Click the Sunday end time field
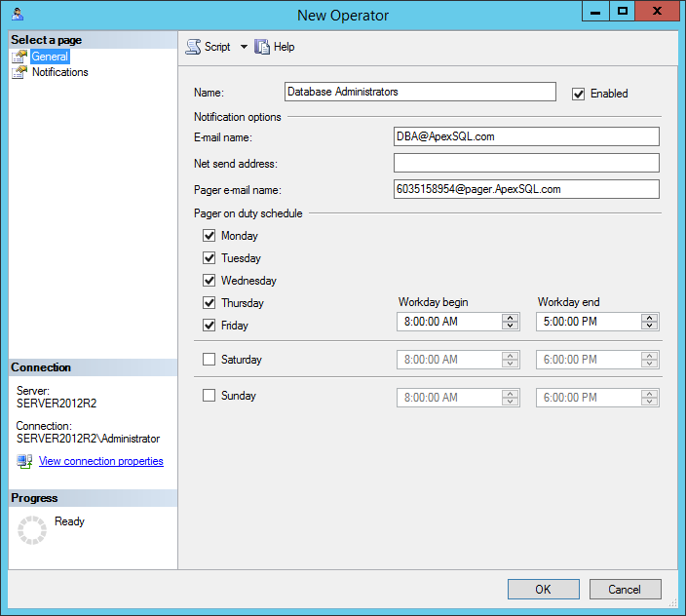 [x=597, y=398]
